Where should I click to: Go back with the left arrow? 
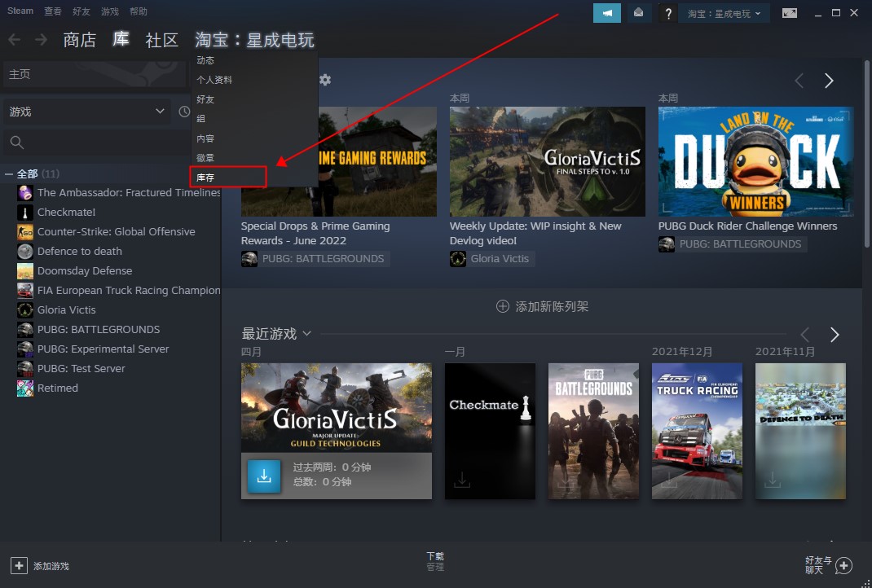[x=15, y=39]
